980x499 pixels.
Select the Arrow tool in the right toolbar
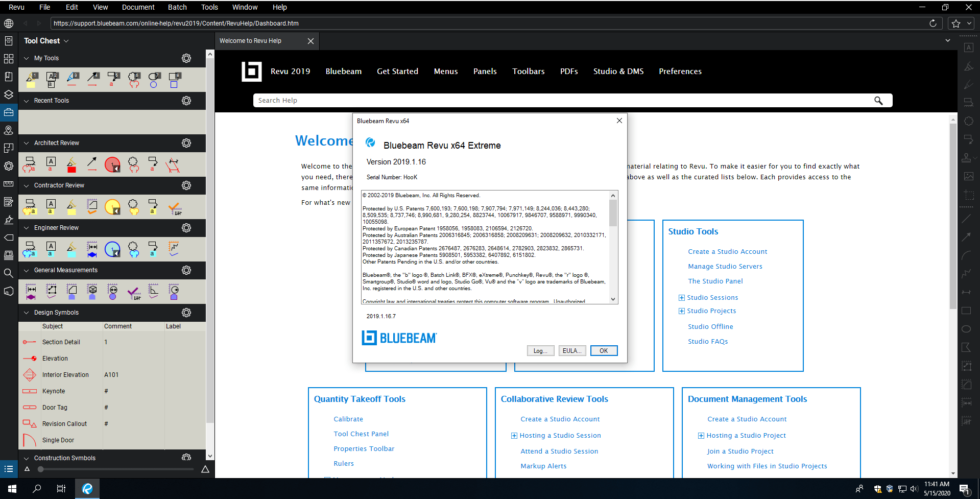tap(966, 237)
